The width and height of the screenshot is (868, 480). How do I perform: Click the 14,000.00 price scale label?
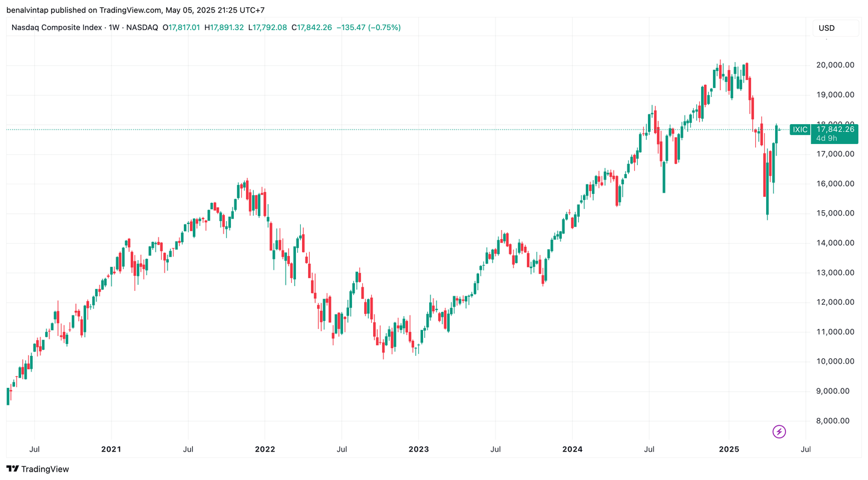834,243
